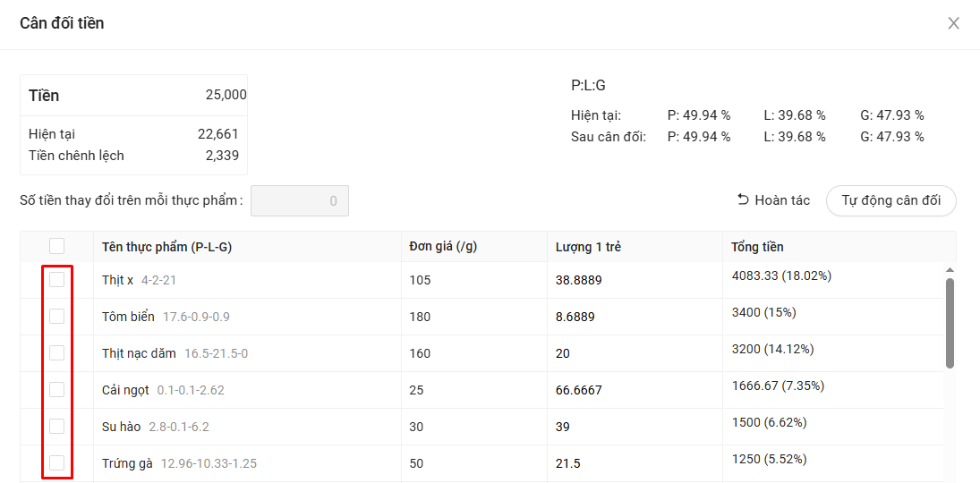Mark the Trứng gà row checkbox
Viewport: 980px width, 483px height.
tap(57, 462)
